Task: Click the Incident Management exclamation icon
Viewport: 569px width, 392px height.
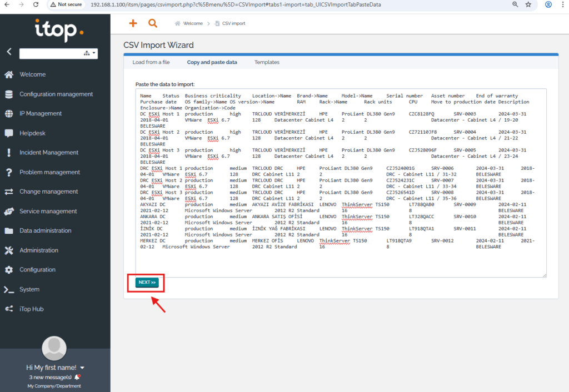Action: click(x=9, y=153)
